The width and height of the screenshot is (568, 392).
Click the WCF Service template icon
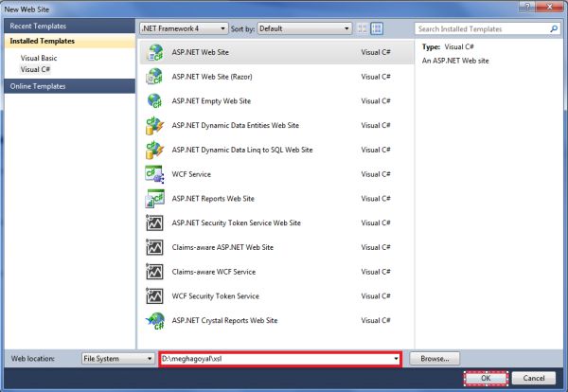click(154, 174)
